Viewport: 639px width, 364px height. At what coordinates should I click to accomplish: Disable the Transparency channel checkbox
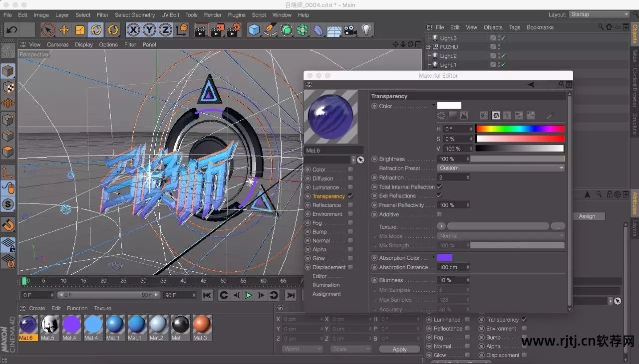350,196
